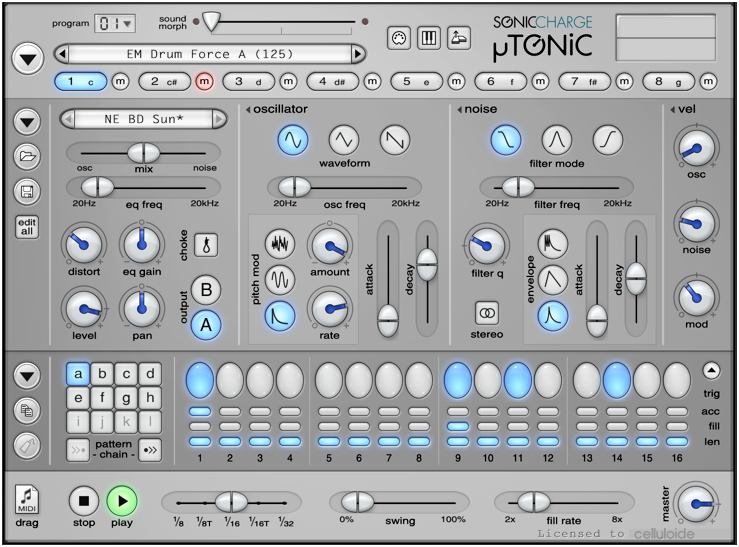Disable trigger on step 11

click(517, 380)
